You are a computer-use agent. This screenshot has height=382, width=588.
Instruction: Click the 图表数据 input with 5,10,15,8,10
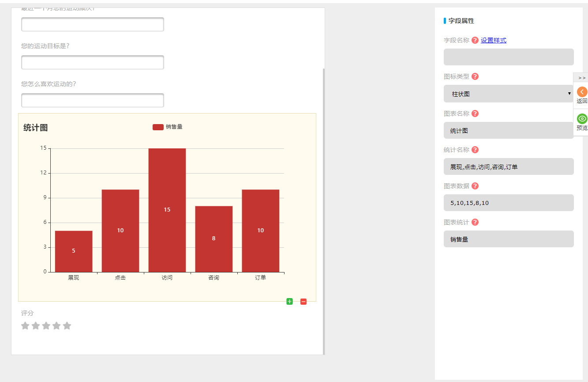pos(509,203)
